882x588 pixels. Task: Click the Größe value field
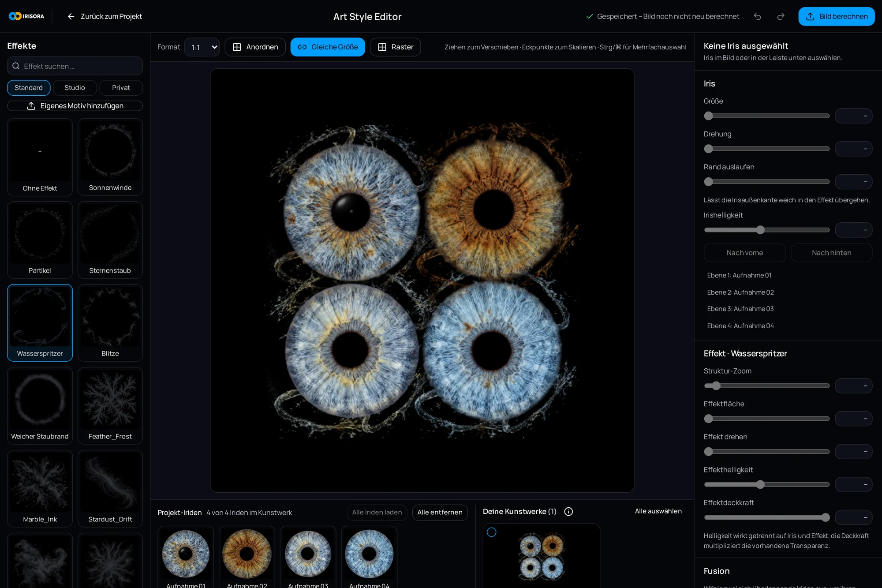853,116
